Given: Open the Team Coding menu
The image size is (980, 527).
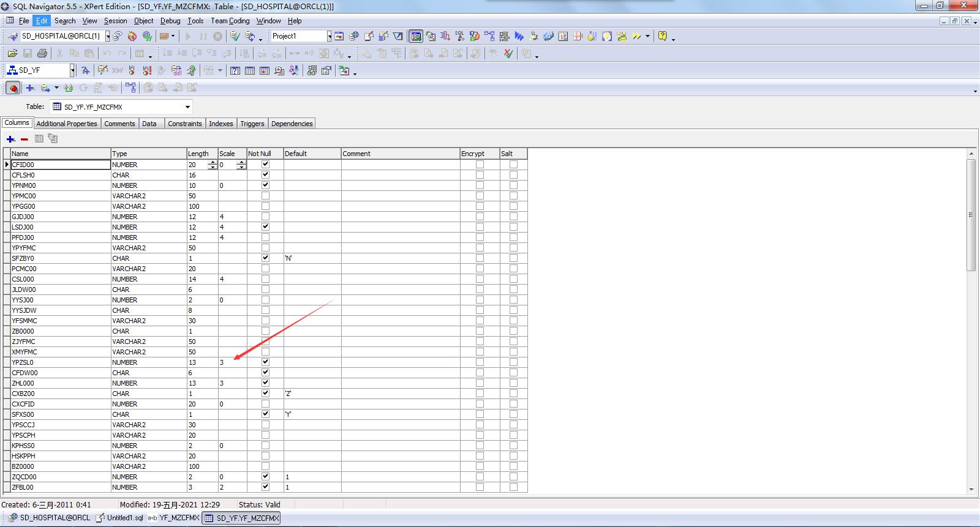Looking at the screenshot, I should (x=230, y=21).
